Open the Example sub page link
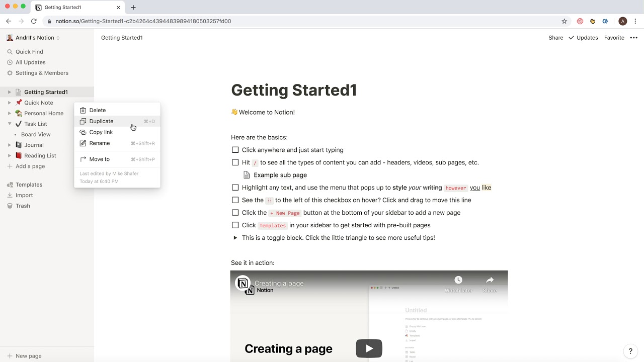Image resolution: width=644 pixels, height=362 pixels. (280, 175)
